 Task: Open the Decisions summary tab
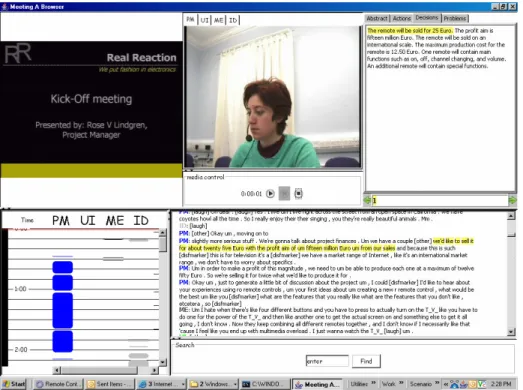tap(427, 18)
